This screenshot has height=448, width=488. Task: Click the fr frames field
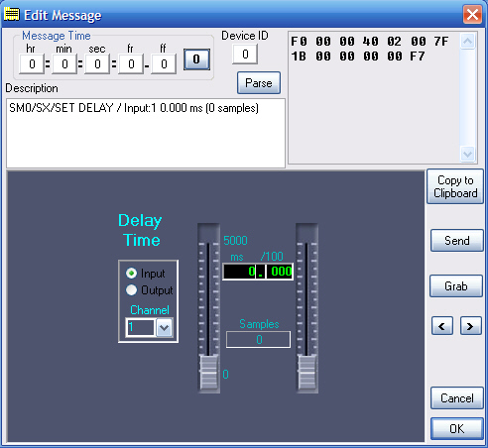click(131, 63)
